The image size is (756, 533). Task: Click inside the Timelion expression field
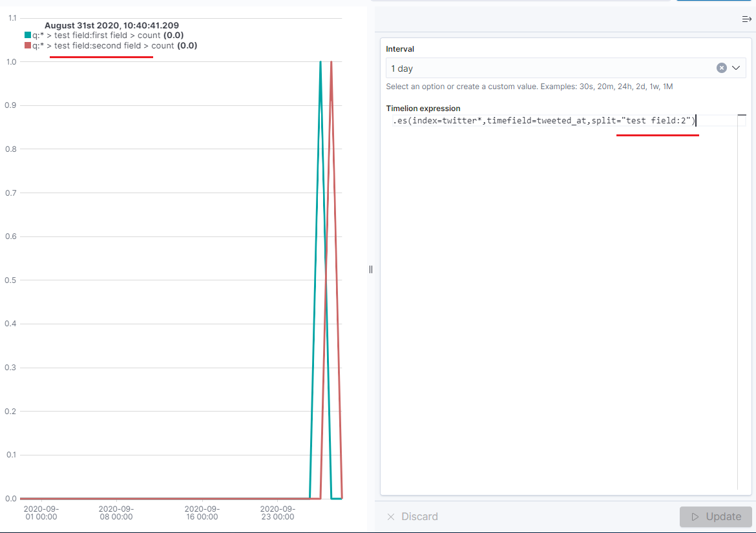point(549,120)
